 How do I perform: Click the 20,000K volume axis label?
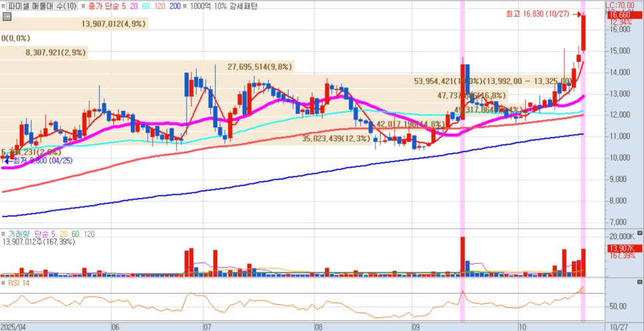click(622, 236)
